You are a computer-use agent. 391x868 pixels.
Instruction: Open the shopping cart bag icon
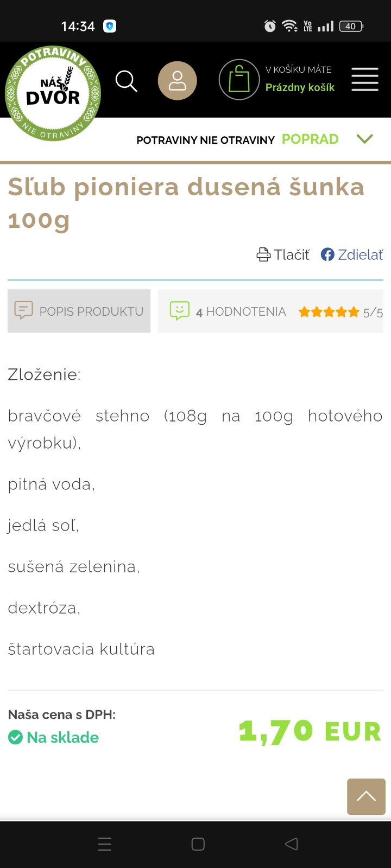click(x=239, y=80)
